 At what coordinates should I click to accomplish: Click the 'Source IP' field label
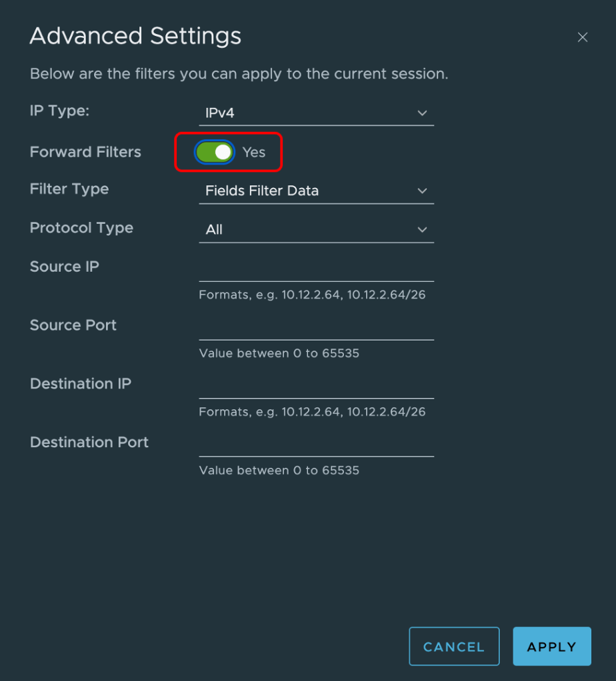point(65,267)
